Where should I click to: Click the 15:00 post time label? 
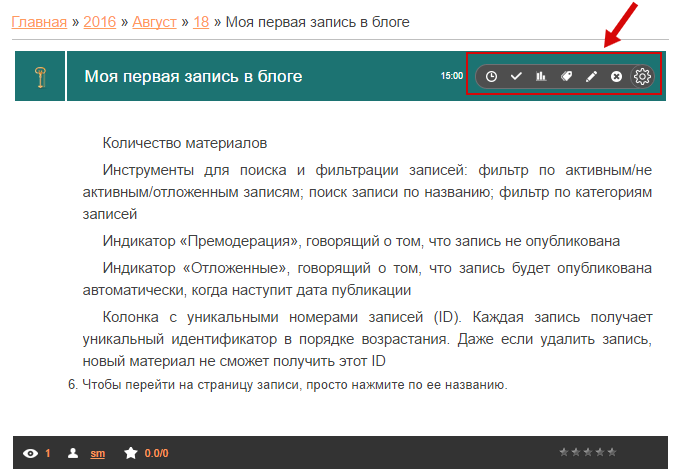coord(451,76)
